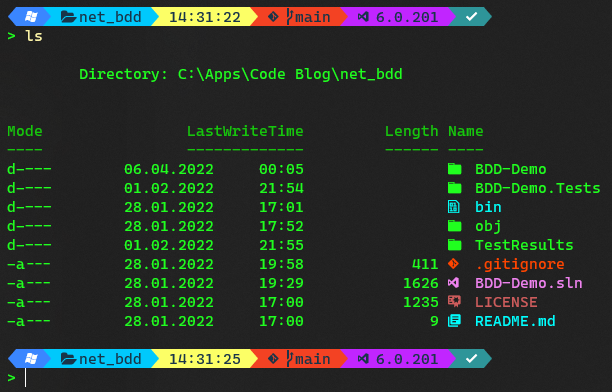612x392 pixels.
Task: Click the certificate icon next to LICENSE
Action: (x=454, y=302)
